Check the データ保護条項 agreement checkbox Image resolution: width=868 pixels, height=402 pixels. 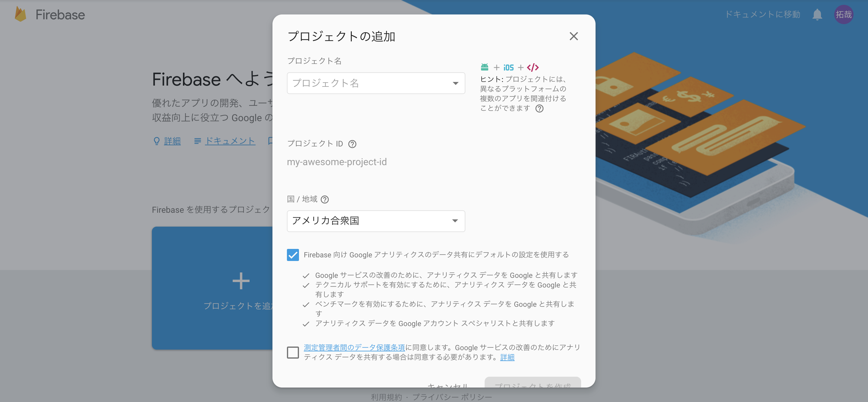pos(293,353)
